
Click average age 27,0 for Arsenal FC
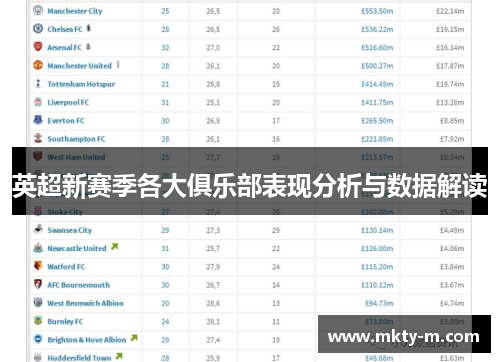[213, 48]
